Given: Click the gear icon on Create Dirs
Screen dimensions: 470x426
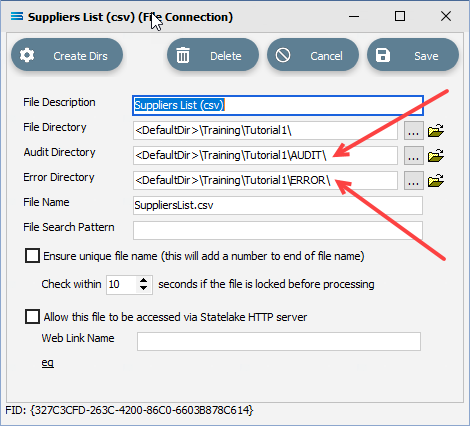Looking at the screenshot, I should pyautogui.click(x=27, y=55).
